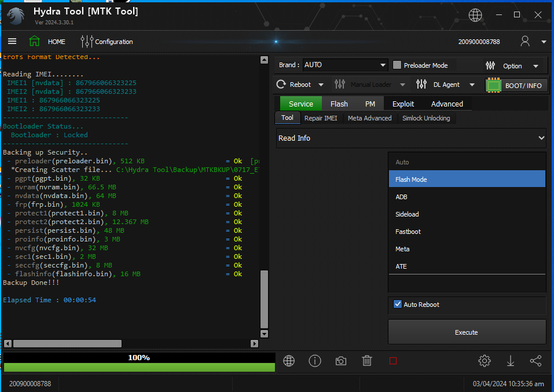Click the Manual Loader sliders icon
Image resolution: width=554 pixels, height=392 pixels.
340,84
